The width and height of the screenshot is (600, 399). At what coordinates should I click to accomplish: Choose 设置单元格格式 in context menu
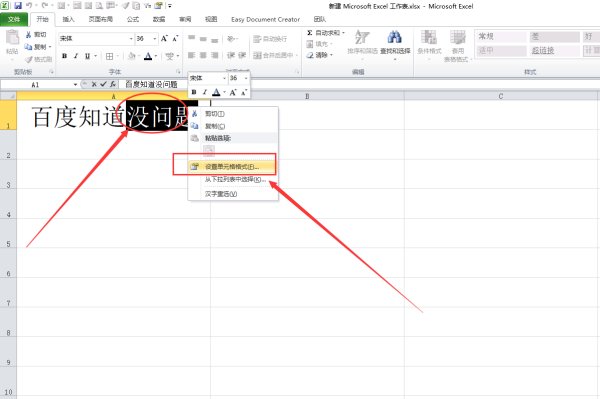(x=232, y=167)
